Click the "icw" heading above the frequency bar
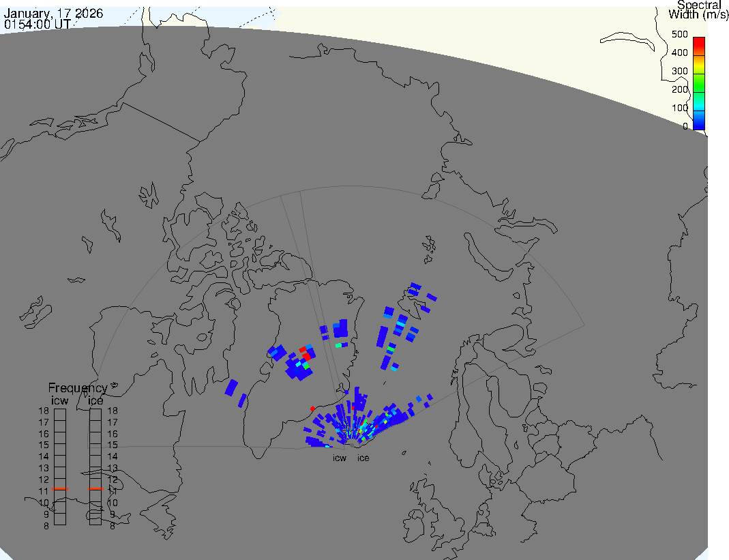729x560 pixels. pyautogui.click(x=59, y=400)
